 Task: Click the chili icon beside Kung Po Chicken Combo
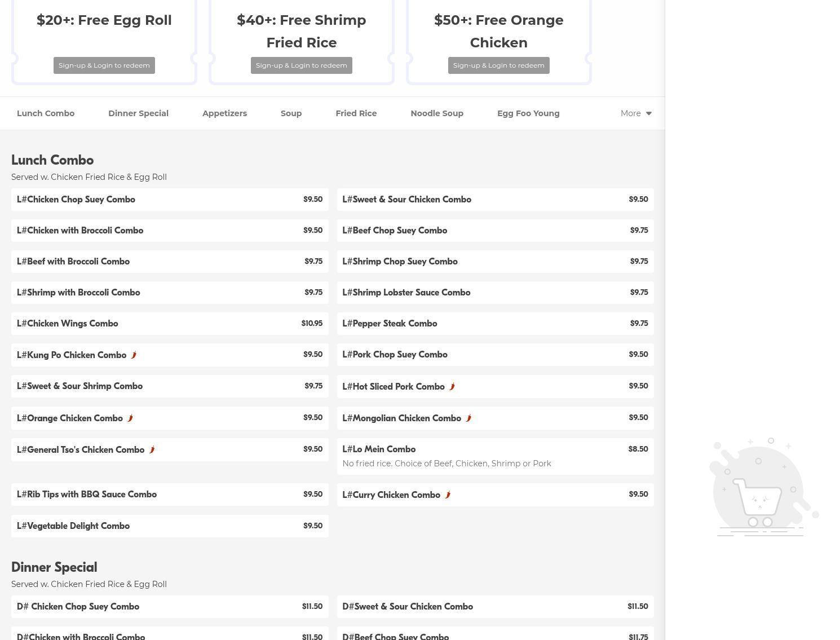coord(134,355)
